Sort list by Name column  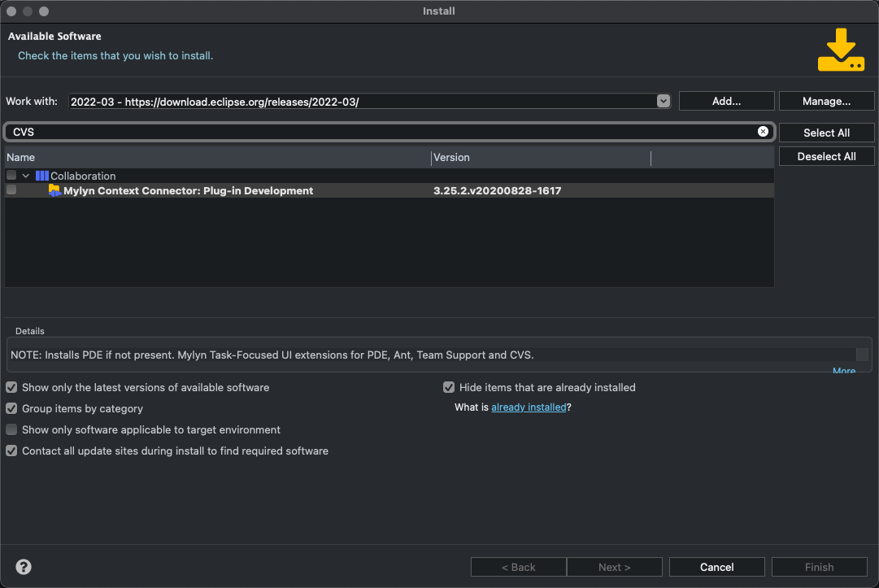pos(217,158)
